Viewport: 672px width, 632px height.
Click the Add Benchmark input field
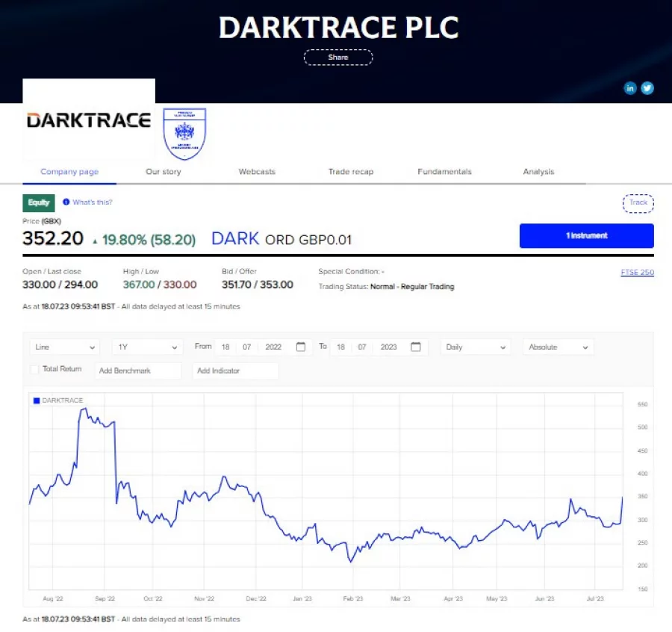(x=138, y=371)
